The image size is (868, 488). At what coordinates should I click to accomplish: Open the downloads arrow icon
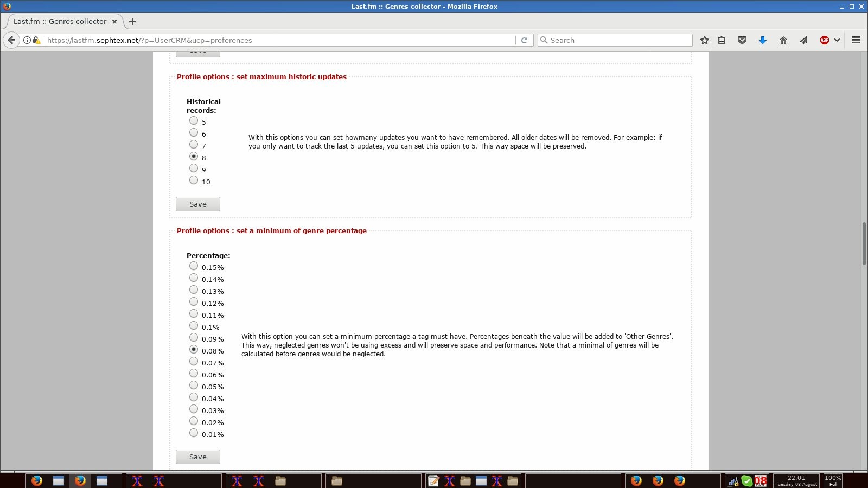762,40
